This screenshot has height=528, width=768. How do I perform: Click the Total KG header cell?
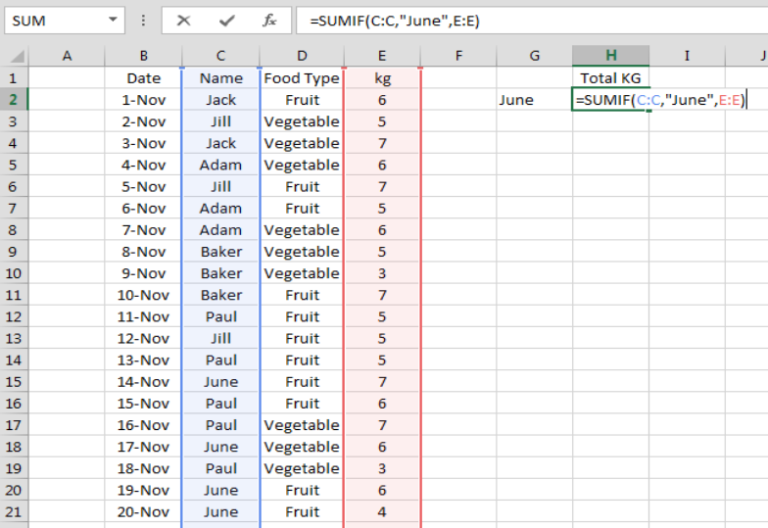[x=610, y=78]
